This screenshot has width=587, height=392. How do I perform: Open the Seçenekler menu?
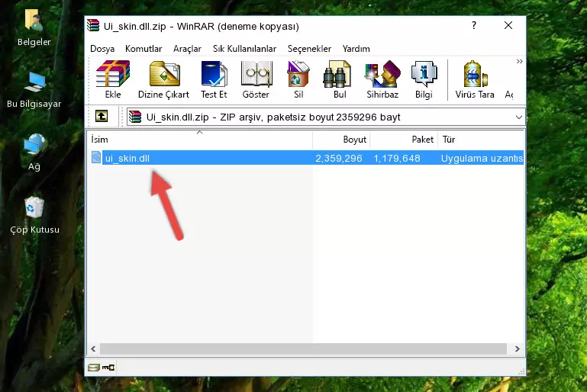[309, 49]
